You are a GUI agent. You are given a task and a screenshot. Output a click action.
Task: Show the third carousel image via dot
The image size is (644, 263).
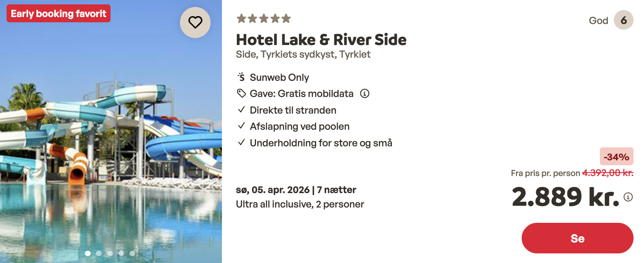tap(110, 253)
